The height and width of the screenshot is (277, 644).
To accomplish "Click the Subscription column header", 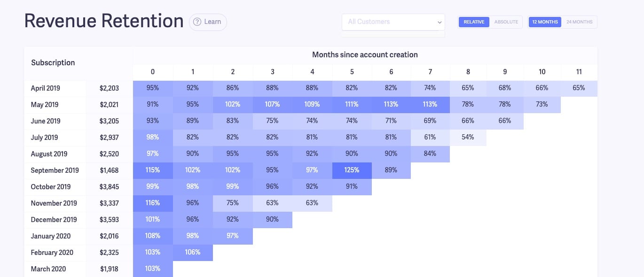I will click(x=53, y=62).
